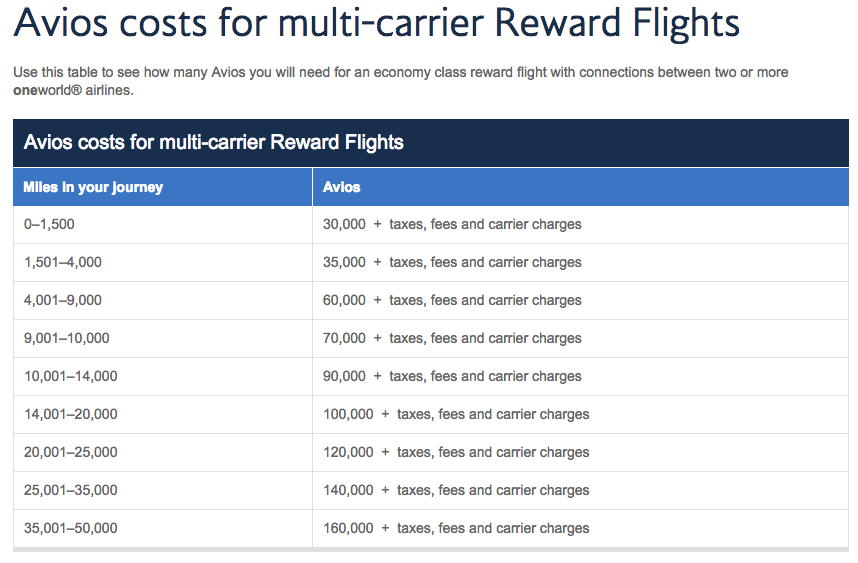This screenshot has width=858, height=563.
Task: Select the 1,501–4,000 miles cell
Action: (x=163, y=263)
